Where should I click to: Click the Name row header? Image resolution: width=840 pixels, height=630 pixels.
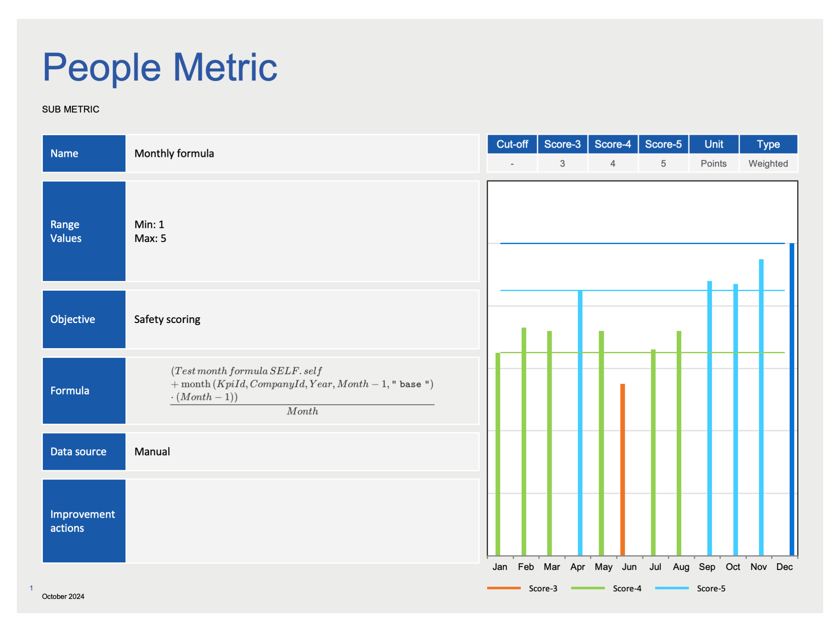pyautogui.click(x=84, y=154)
